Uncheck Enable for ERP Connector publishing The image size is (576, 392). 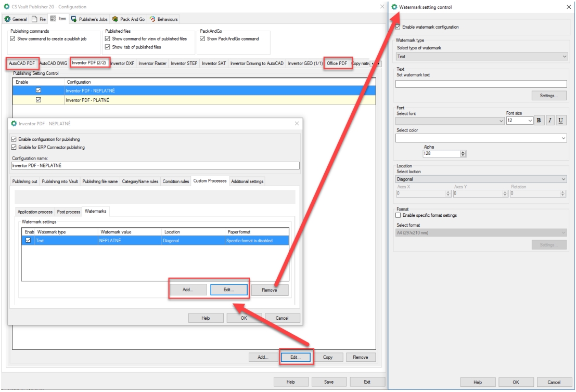click(14, 147)
